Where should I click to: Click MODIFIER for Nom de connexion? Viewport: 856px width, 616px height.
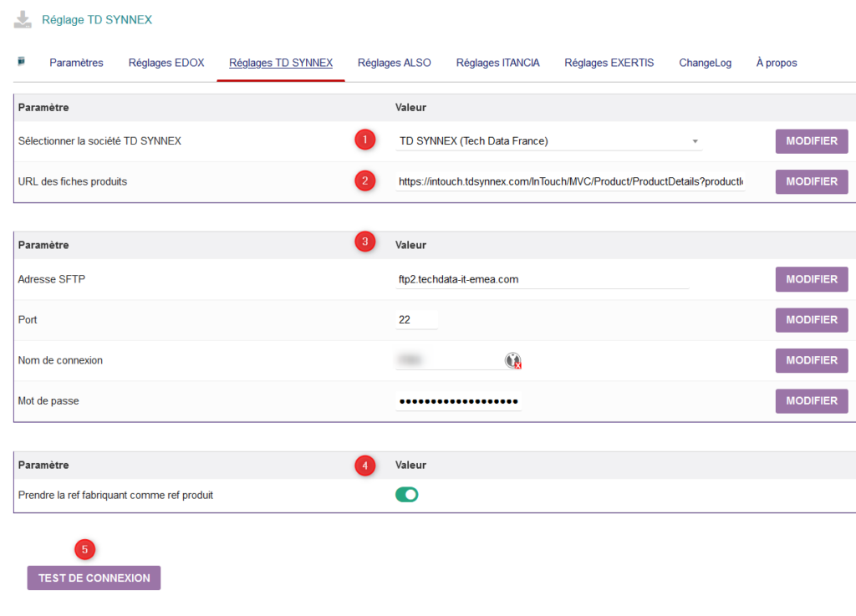(812, 360)
